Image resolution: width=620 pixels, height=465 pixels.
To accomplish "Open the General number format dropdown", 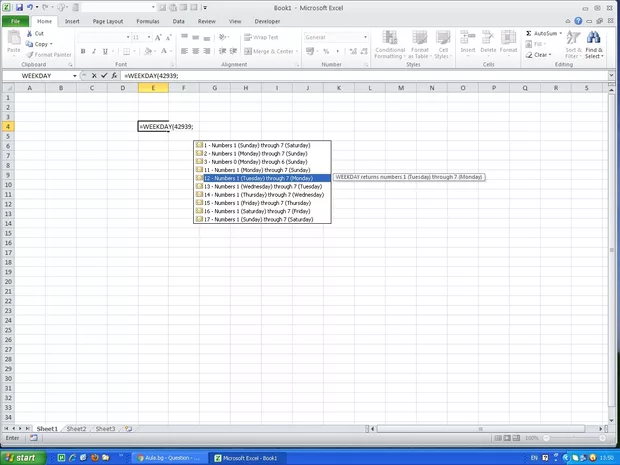I will tap(365, 37).
